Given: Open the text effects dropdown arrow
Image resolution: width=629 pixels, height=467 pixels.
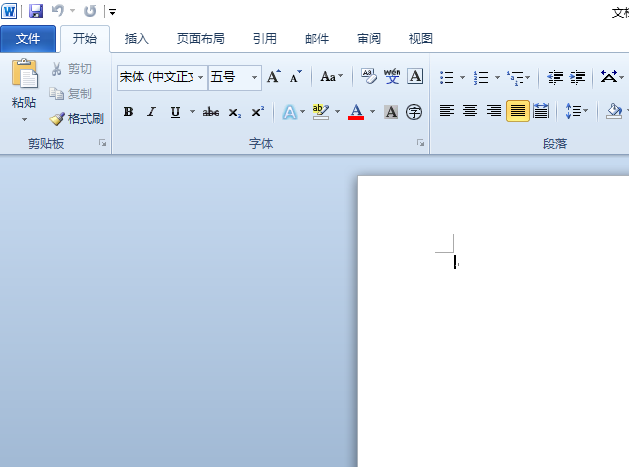Looking at the screenshot, I should click(302, 112).
